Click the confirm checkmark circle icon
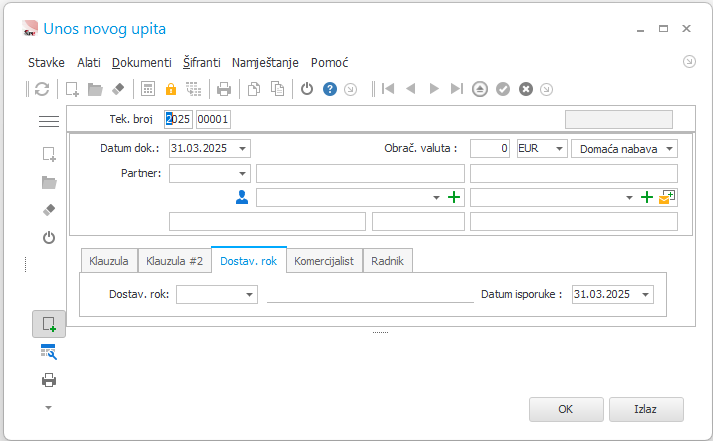Image resolution: width=713 pixels, height=441 pixels. pos(503,89)
